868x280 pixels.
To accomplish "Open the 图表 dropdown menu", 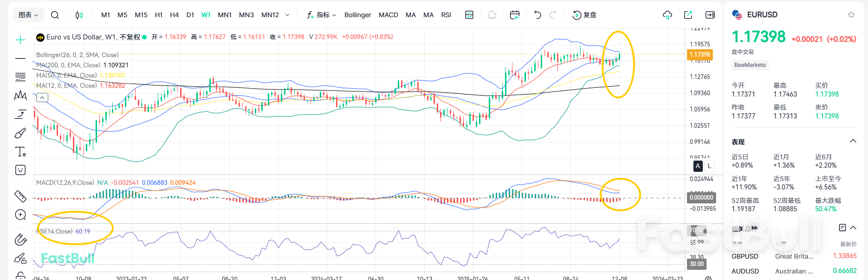I will (28, 15).
